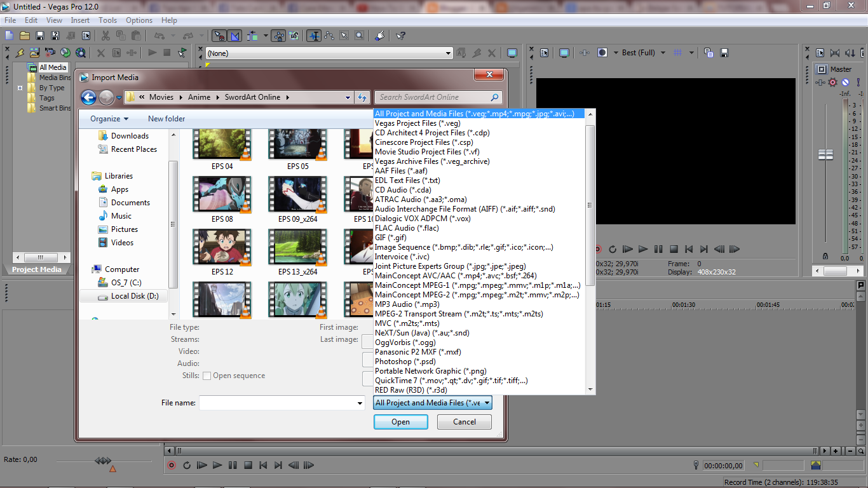Open the Auto Ripple mode dropdown arrow

click(266, 36)
